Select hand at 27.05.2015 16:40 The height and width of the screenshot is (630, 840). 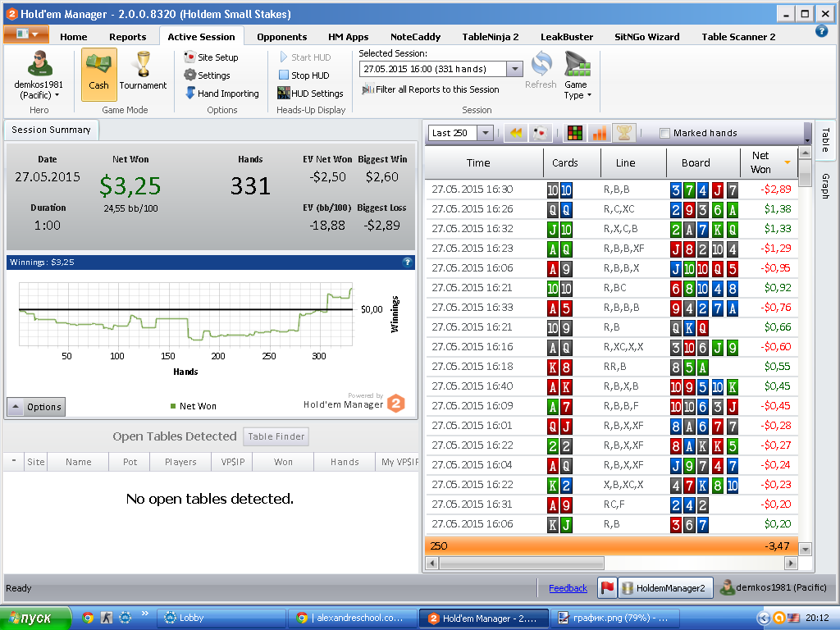click(612, 386)
